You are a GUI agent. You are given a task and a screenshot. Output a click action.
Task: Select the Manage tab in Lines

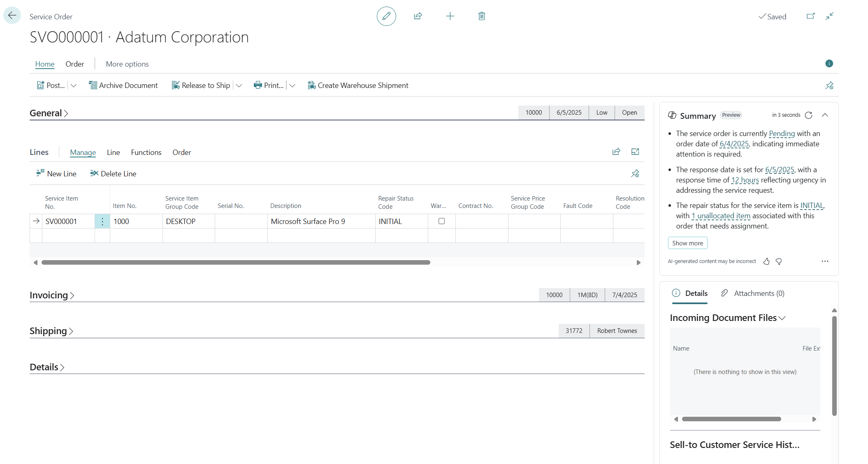click(83, 152)
